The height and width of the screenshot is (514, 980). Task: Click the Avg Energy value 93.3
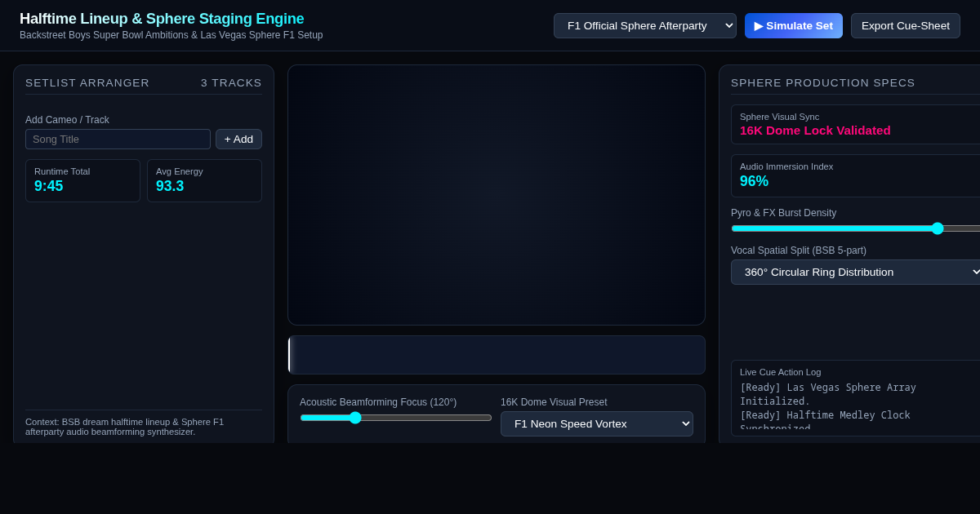[x=170, y=186]
